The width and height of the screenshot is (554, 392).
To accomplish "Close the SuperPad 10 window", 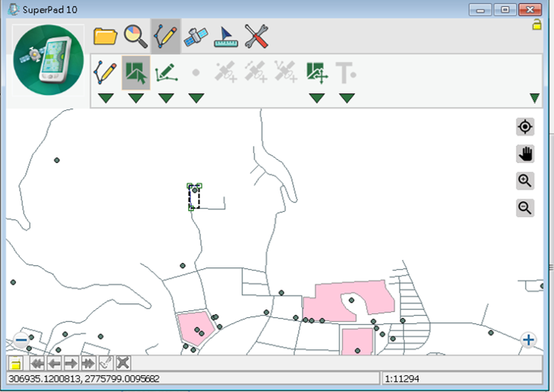I will pos(530,9).
